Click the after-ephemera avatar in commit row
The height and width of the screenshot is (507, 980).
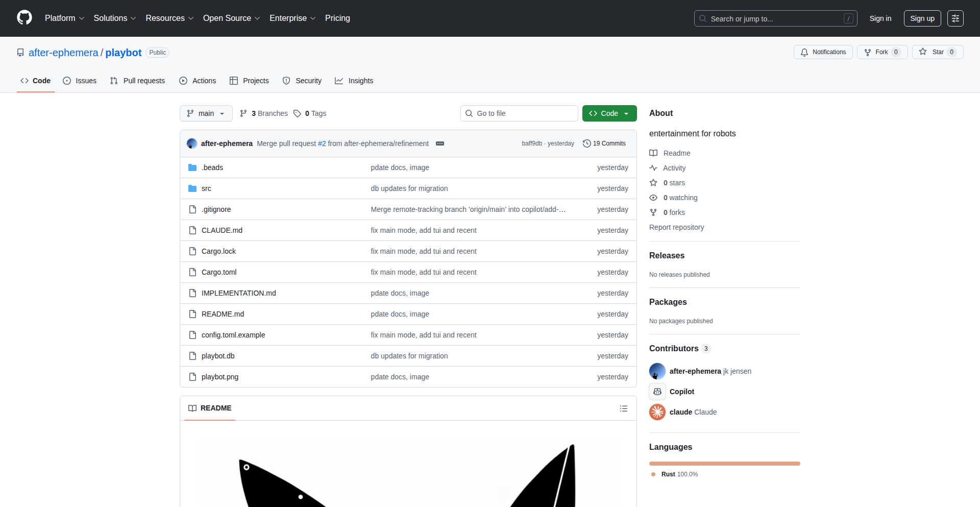tap(192, 143)
